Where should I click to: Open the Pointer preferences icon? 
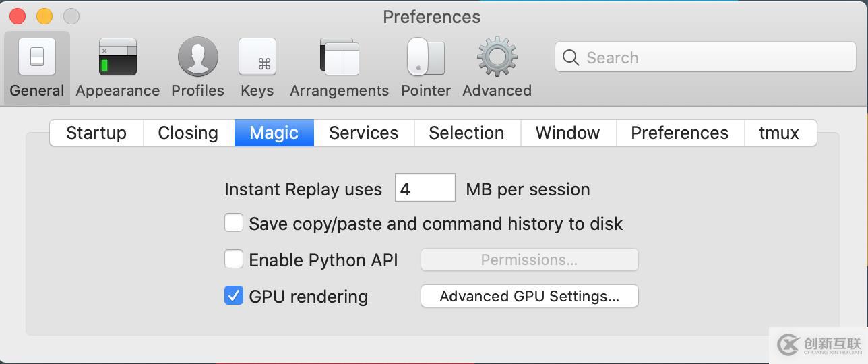(x=426, y=57)
